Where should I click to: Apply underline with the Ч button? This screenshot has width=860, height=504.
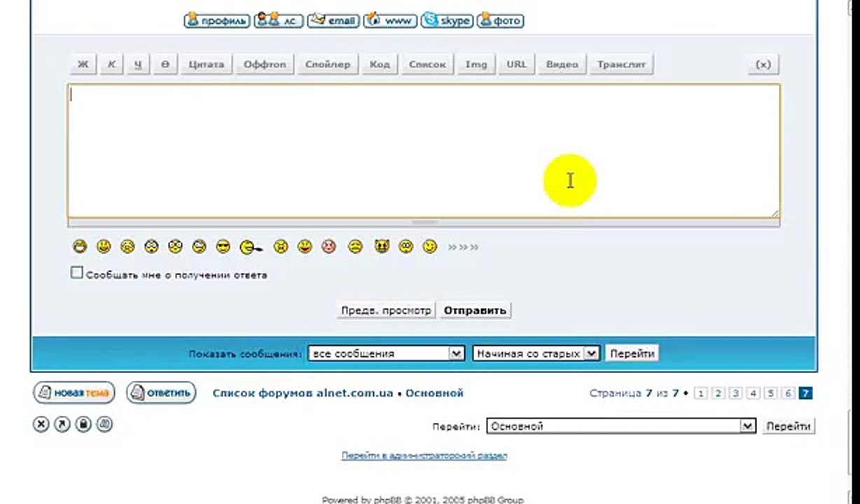138,64
